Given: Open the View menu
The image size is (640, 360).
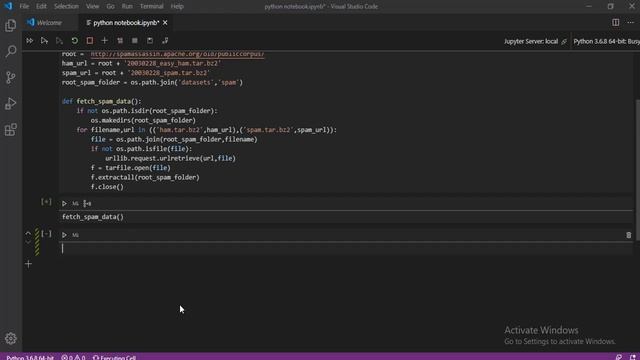Looking at the screenshot, I should [93, 7].
